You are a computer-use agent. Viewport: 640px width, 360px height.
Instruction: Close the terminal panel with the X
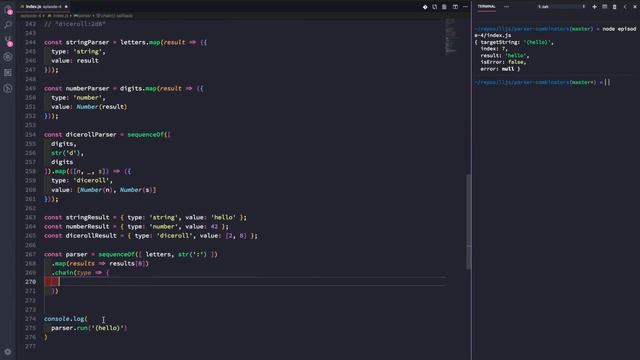pos(635,7)
